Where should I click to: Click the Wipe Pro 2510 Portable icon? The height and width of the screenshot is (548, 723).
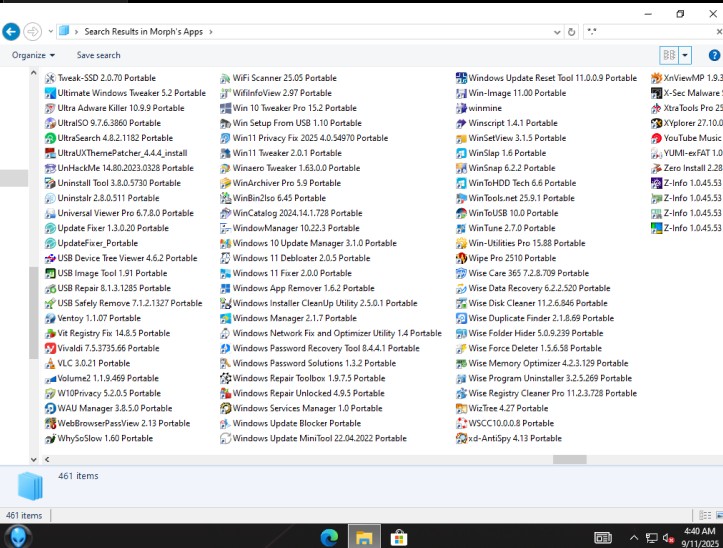tap(461, 258)
